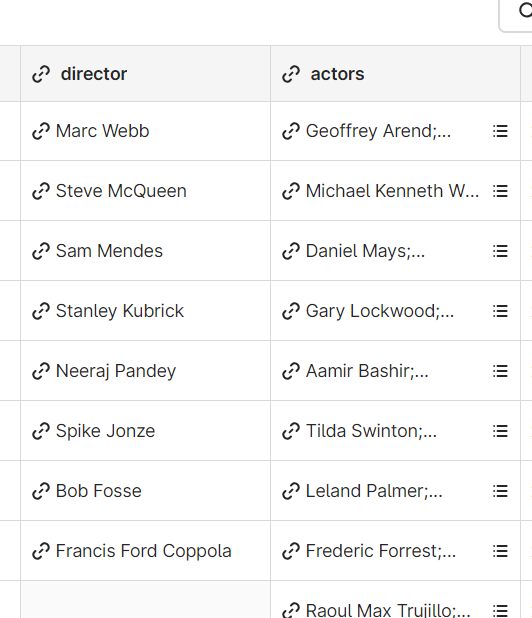Expand actors list for Frederic Forrest row
This screenshot has width=532, height=618.
(500, 551)
